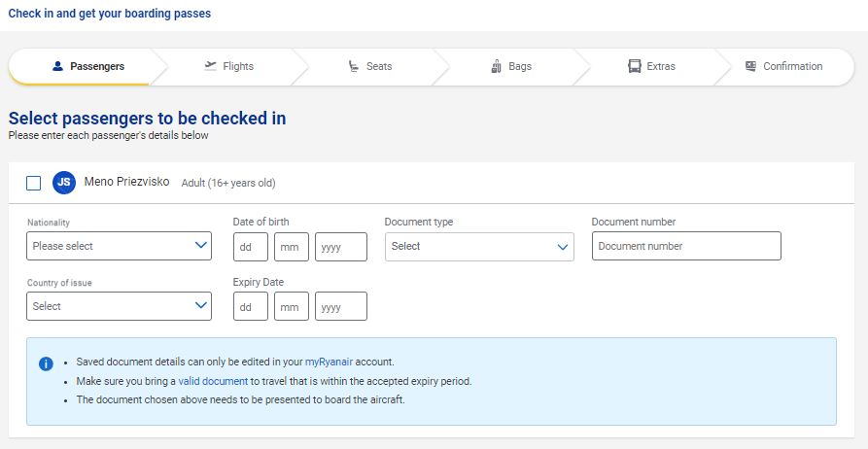The height and width of the screenshot is (449, 868).
Task: Click the Confirmation boarding pass icon
Action: pos(750,66)
